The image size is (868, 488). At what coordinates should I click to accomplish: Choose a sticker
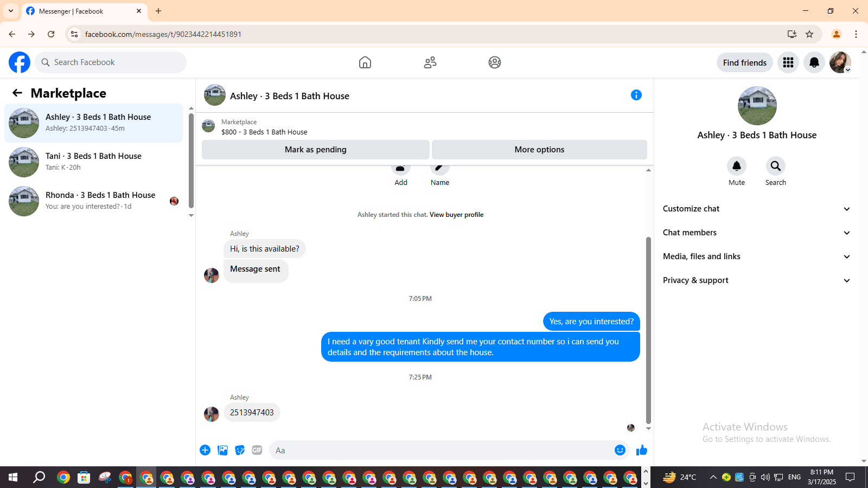click(240, 450)
